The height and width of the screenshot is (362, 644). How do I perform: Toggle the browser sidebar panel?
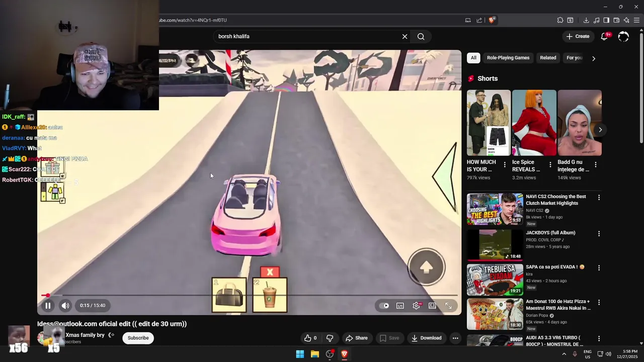606,20
